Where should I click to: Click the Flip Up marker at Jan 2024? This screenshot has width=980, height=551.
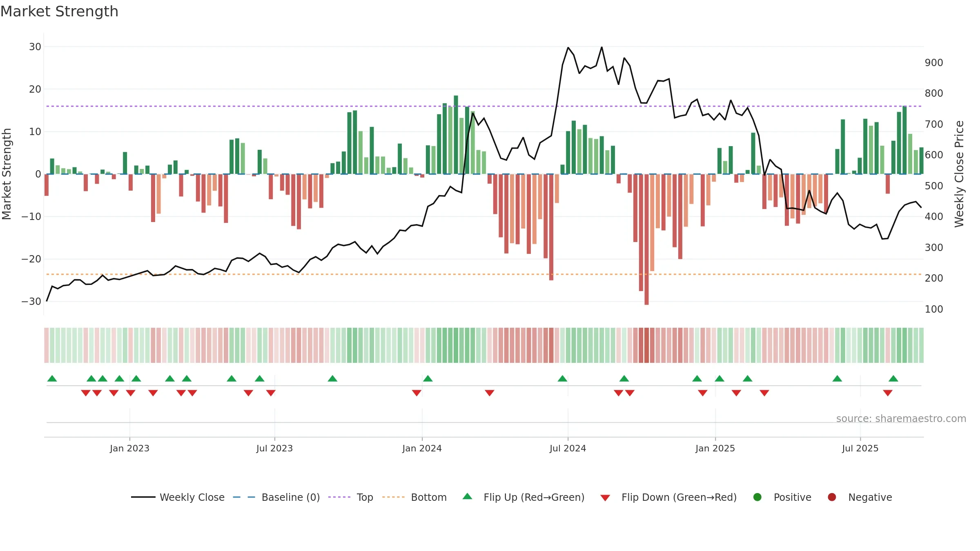click(x=428, y=378)
